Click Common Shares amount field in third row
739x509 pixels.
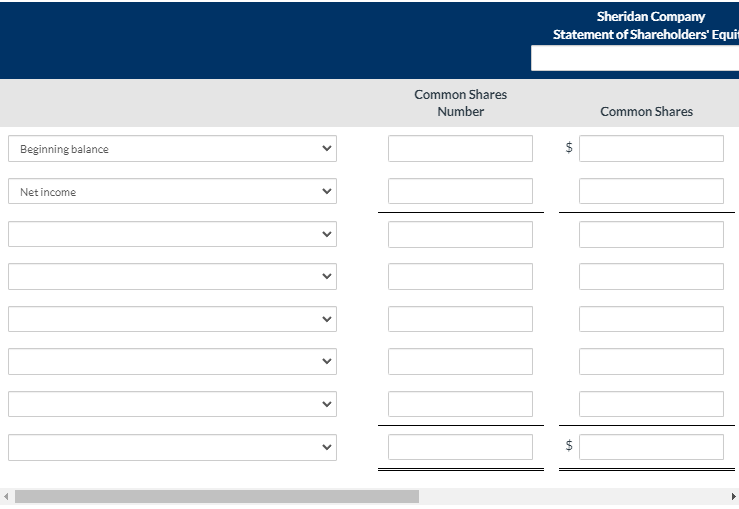651,234
